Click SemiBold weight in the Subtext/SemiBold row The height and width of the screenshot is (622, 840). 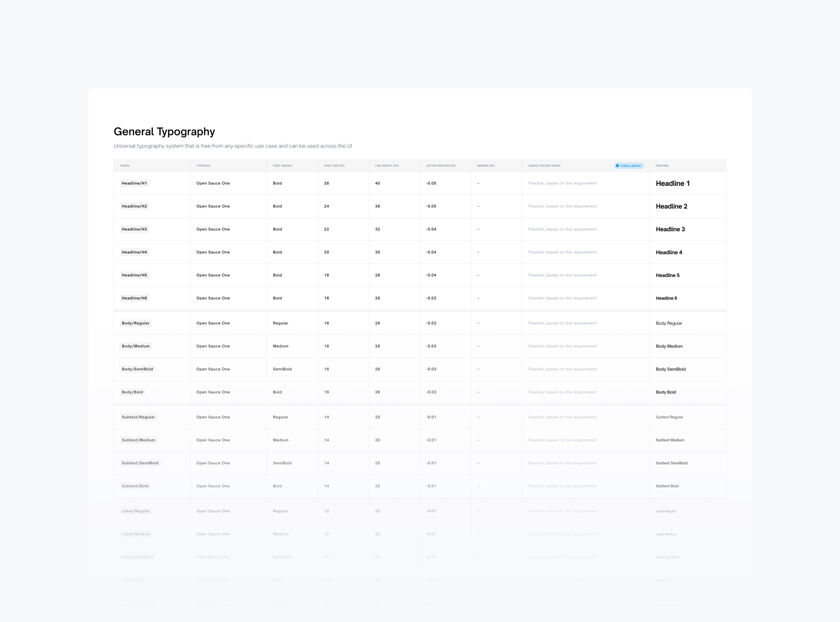[x=282, y=463]
